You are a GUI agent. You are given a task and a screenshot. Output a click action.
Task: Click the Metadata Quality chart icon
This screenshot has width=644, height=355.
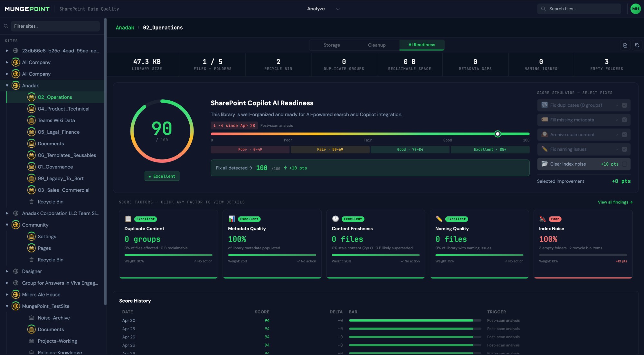coord(232,219)
